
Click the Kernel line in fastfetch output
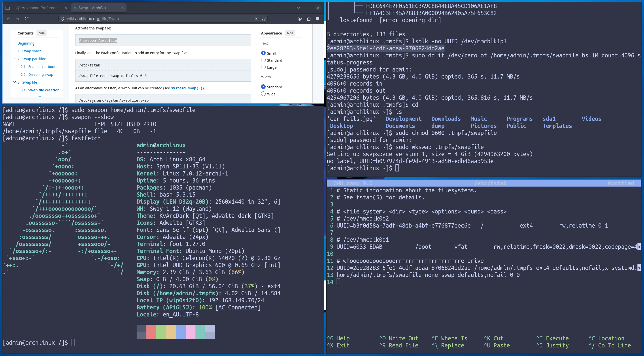tap(182, 173)
